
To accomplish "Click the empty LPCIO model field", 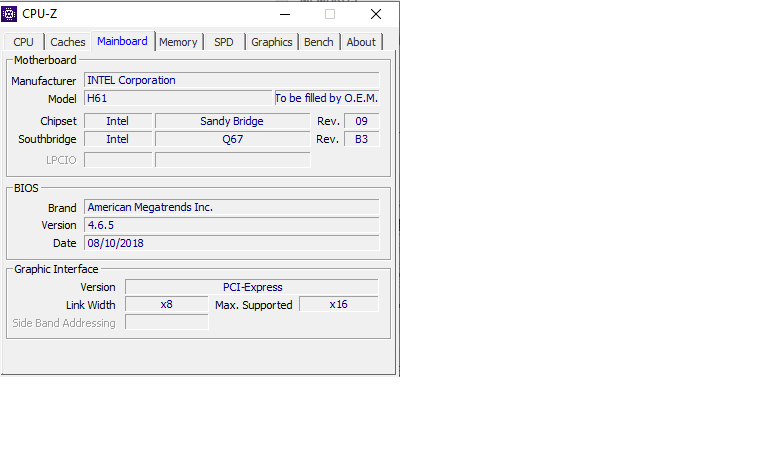I will pos(232,160).
